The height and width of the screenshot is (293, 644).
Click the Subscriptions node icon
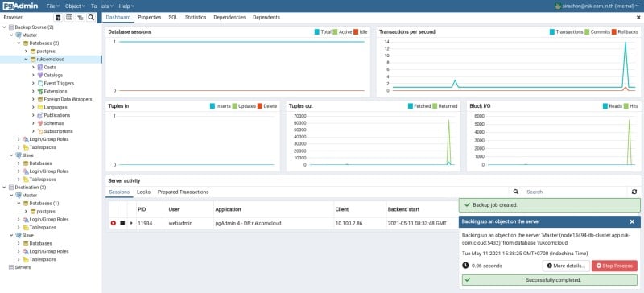point(40,131)
